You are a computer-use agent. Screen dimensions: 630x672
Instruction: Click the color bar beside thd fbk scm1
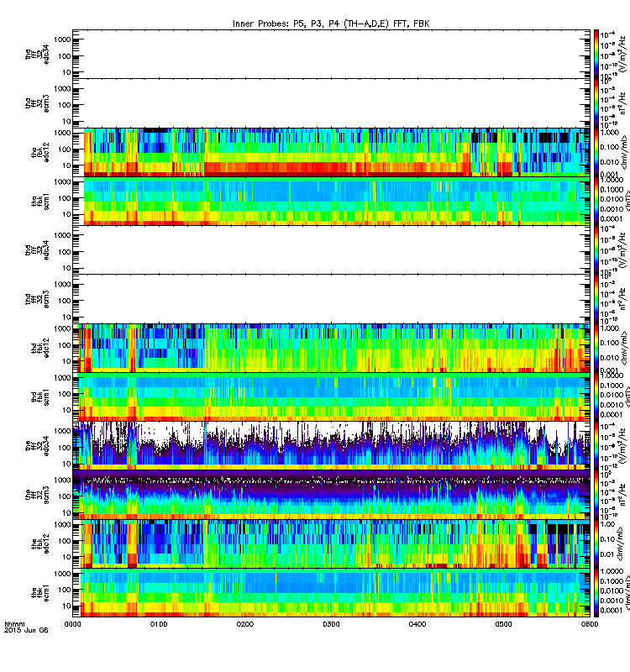pyautogui.click(x=596, y=396)
